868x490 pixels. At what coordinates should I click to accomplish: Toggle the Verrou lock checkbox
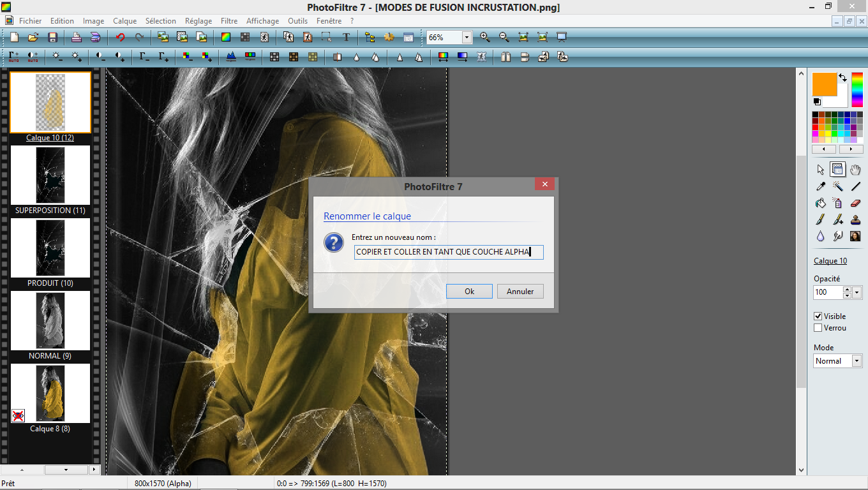pos(818,327)
